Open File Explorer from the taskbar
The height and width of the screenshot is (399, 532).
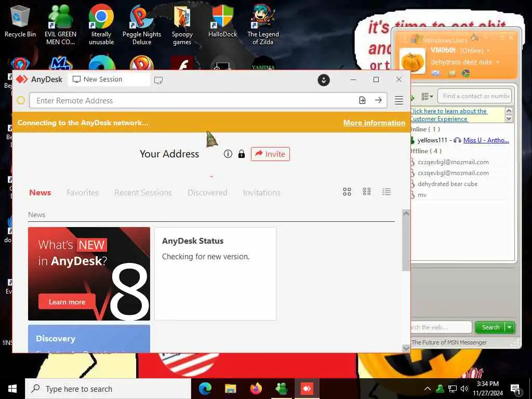230,389
